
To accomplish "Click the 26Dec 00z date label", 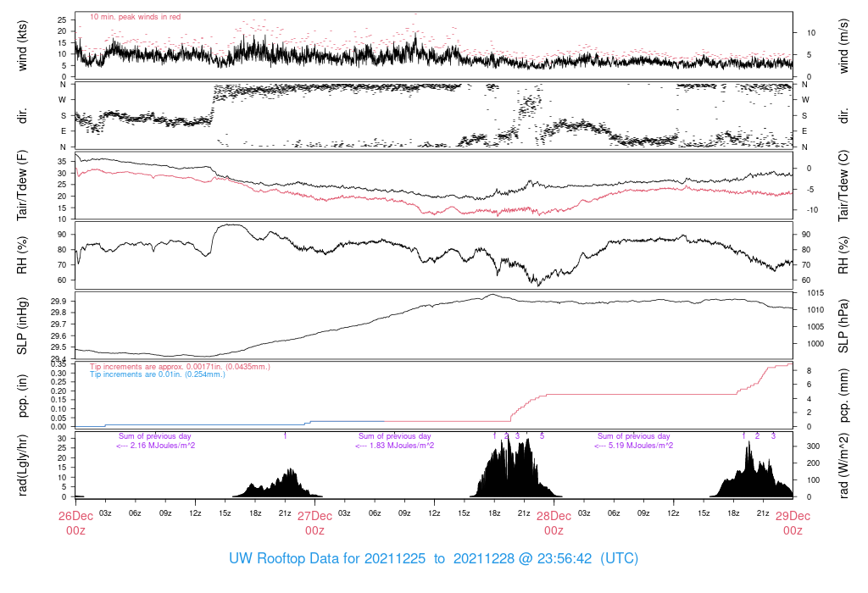I will pos(75,523).
